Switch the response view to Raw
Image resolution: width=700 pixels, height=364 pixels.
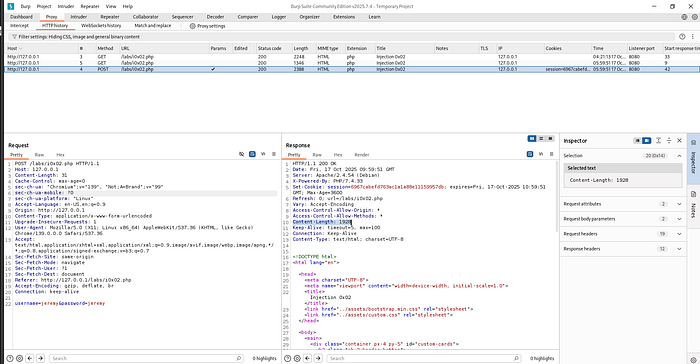coord(317,155)
